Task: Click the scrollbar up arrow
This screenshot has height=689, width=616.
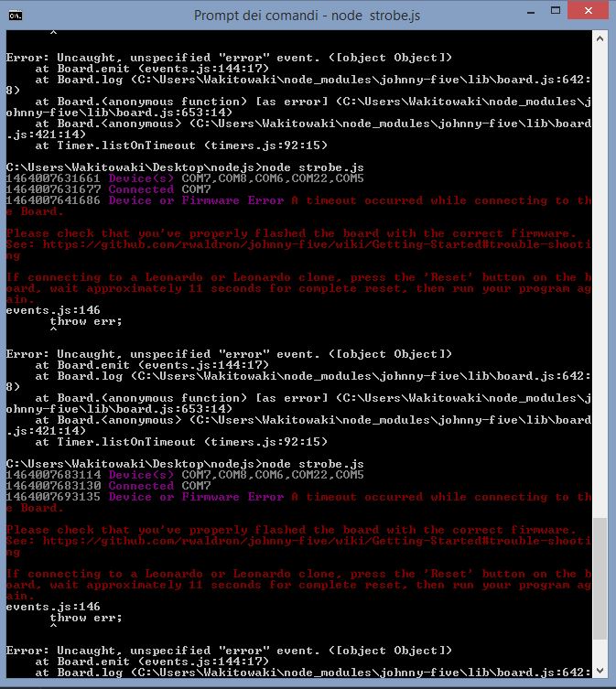Action: coord(600,38)
